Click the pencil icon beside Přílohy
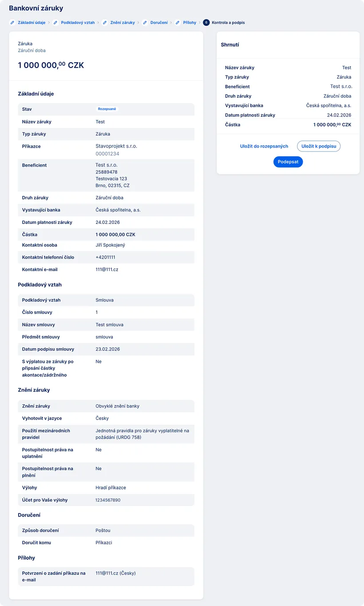The image size is (364, 606). pyautogui.click(x=178, y=23)
